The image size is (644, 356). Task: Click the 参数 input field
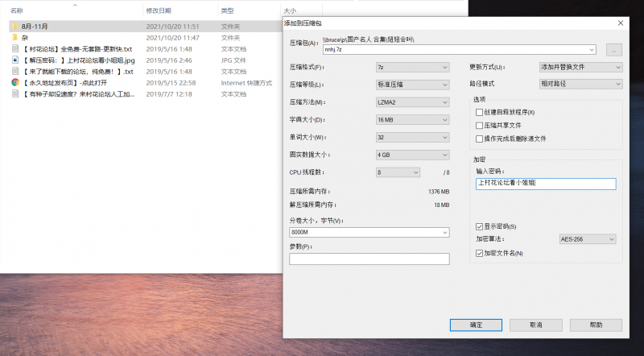click(x=369, y=259)
